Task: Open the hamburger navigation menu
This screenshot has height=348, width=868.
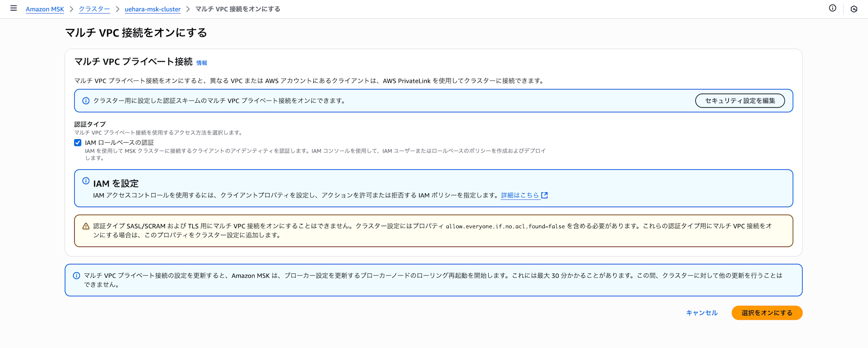Action: (x=13, y=8)
